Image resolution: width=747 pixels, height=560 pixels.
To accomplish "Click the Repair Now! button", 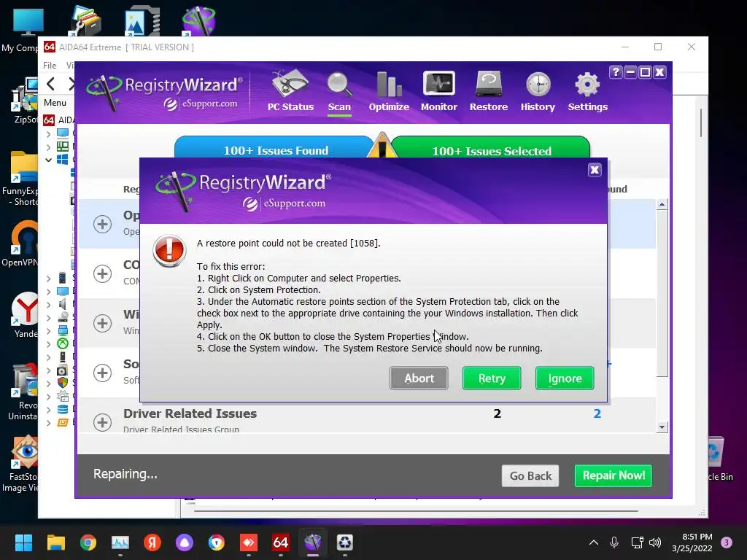I will [613, 475].
